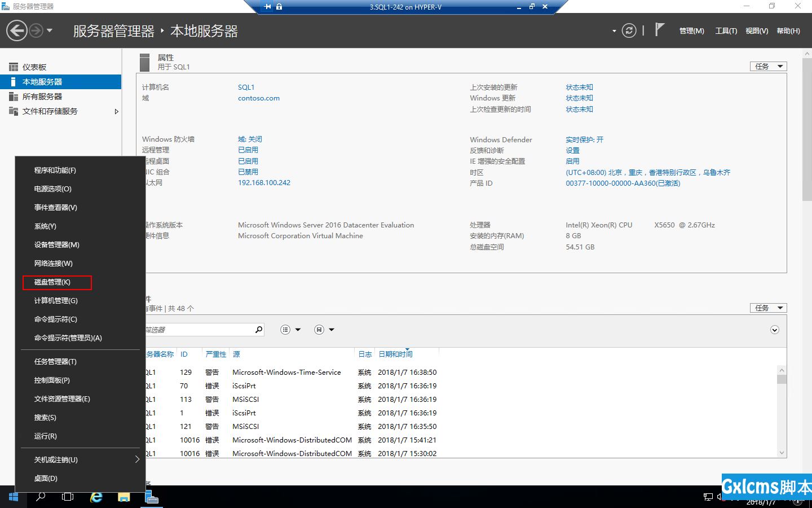Click the IP address 192.168.100.242 link
Image resolution: width=812 pixels, height=508 pixels.
click(264, 183)
